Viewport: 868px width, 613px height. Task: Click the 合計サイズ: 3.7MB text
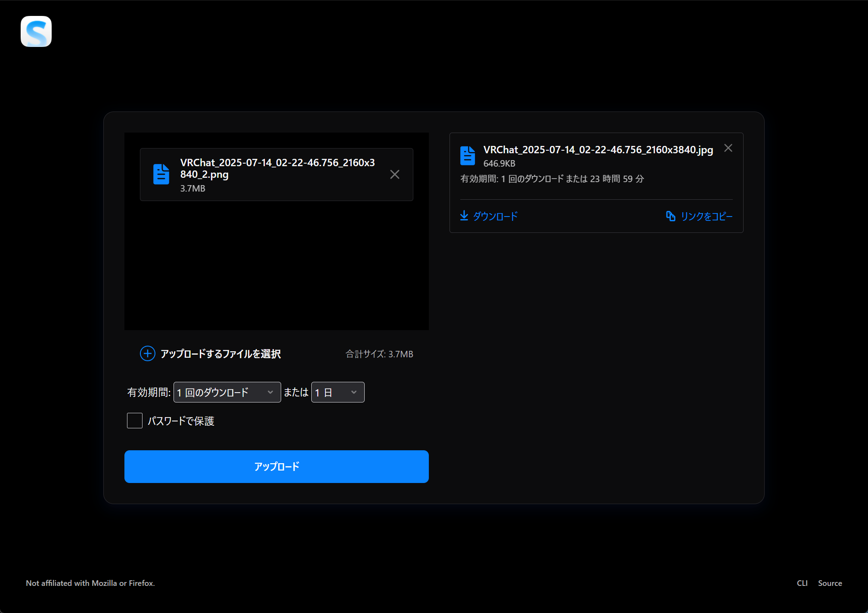[379, 354]
